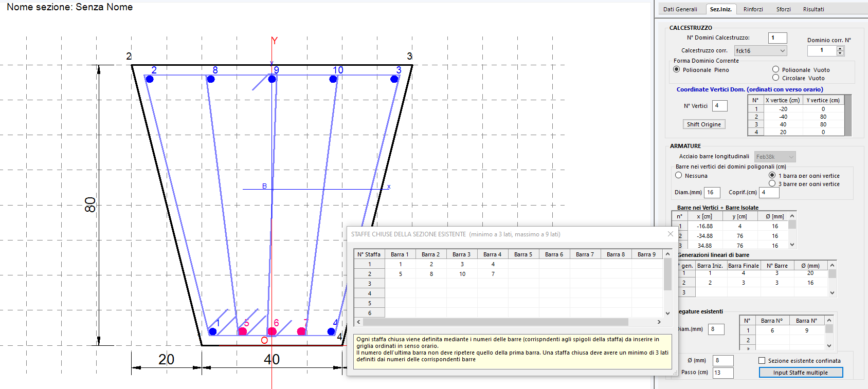Open the Sforzi tab
Screen dimensions: 868x389
point(783,9)
